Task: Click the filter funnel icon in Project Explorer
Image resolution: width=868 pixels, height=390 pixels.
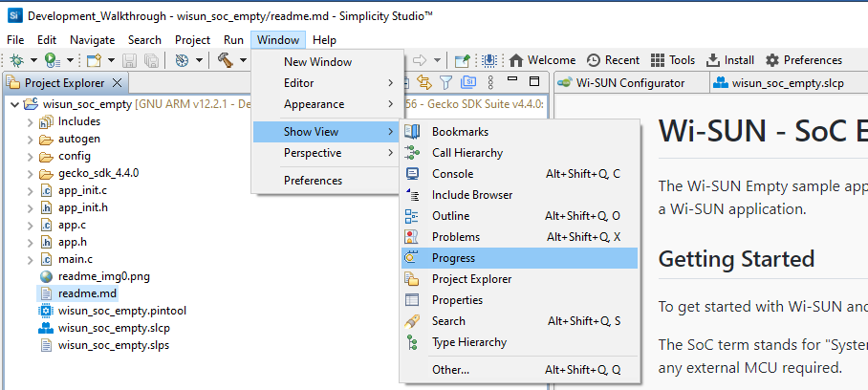Action: tap(446, 83)
